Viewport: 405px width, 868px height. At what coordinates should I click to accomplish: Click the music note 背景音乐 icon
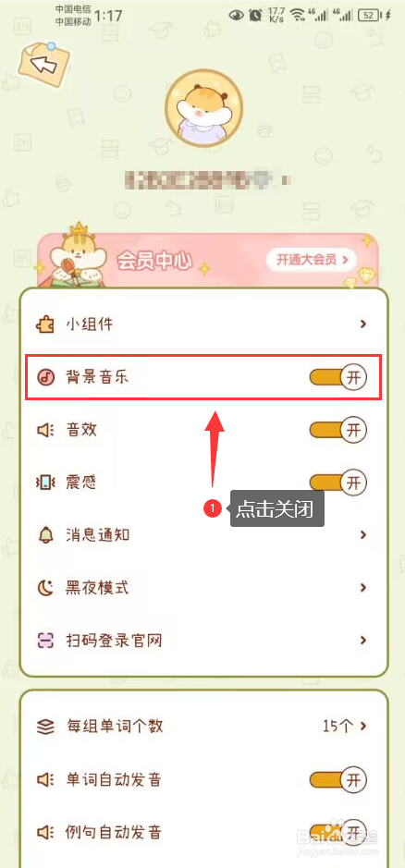tap(45, 377)
